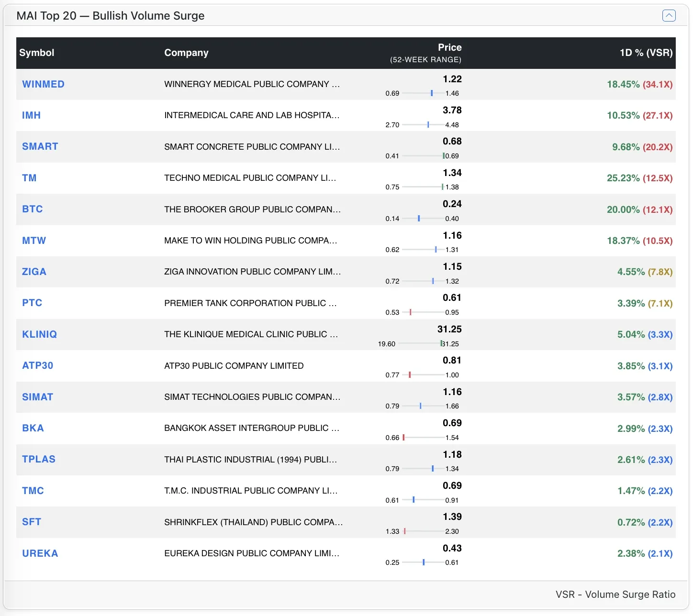Open the WINMED symbol link
Screen dimensions: 693x616
pyautogui.click(x=43, y=84)
